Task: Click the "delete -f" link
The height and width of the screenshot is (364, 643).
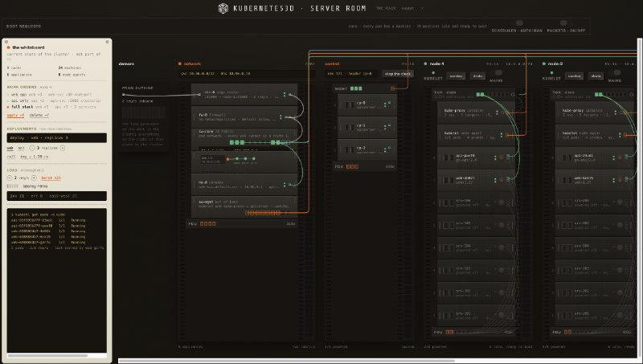Action: click(39, 115)
